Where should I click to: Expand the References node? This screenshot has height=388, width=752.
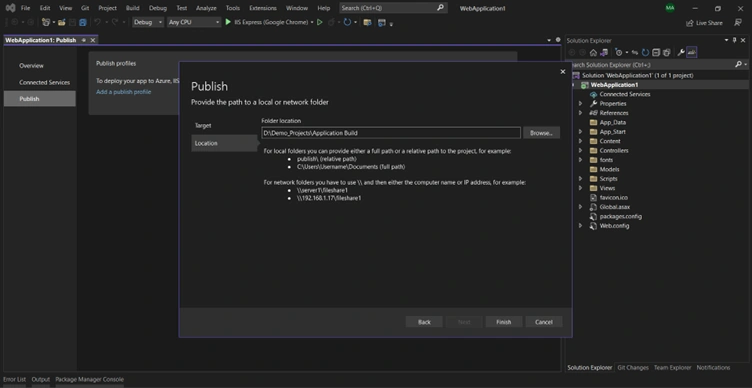pyautogui.click(x=580, y=113)
